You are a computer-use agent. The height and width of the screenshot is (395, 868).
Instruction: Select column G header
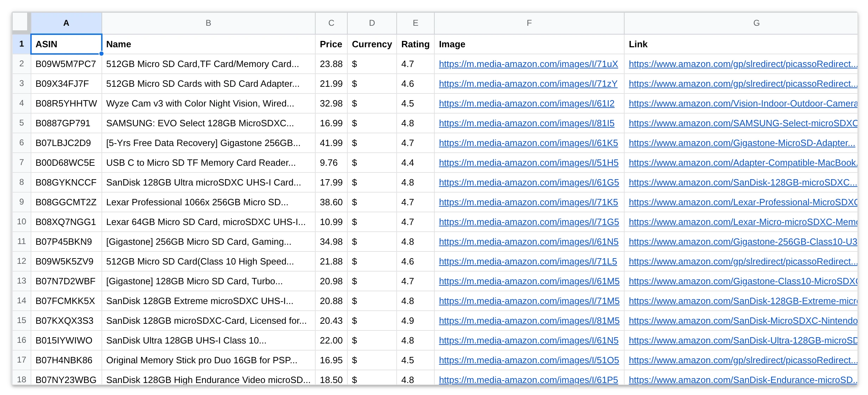pos(756,23)
